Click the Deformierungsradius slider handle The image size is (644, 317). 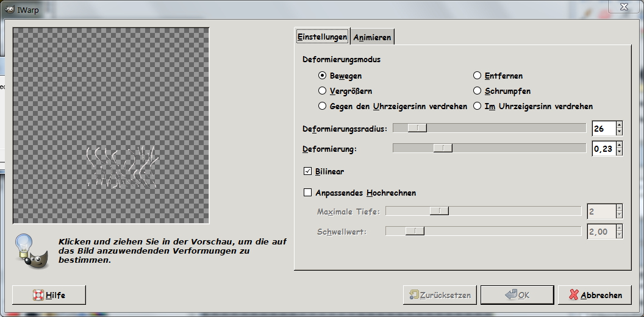(417, 128)
